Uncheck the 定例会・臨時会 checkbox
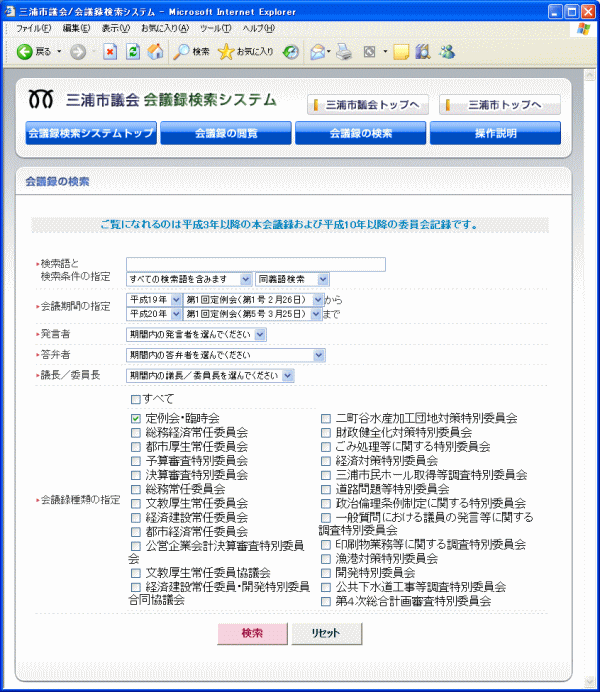 [135, 418]
